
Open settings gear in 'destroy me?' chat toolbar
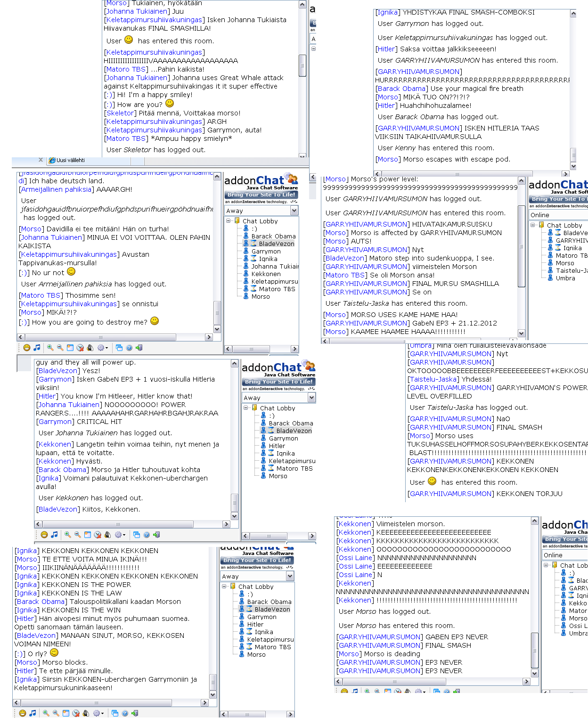coord(101,348)
